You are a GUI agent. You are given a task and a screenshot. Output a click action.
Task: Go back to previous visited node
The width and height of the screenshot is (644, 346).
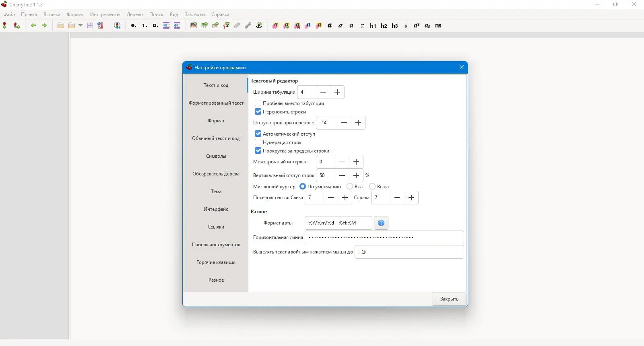(33, 26)
